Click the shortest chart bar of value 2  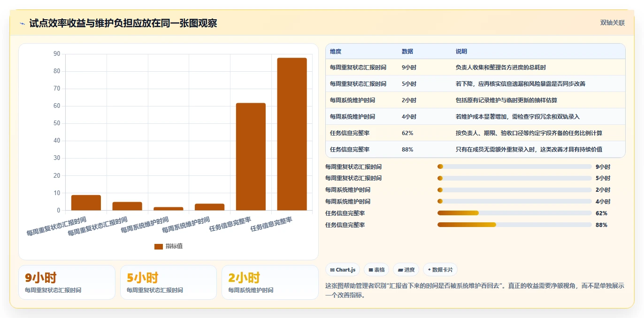click(169, 209)
